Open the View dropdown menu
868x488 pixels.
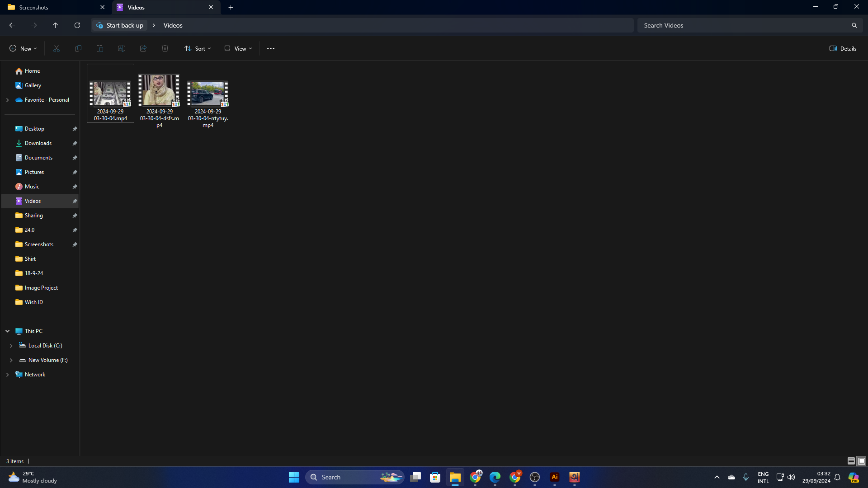pyautogui.click(x=238, y=48)
